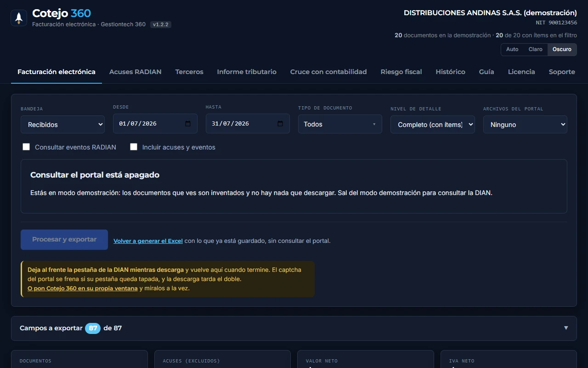This screenshot has height=368, width=588.
Task: Click the Procesar y exportar button
Action: 64,240
